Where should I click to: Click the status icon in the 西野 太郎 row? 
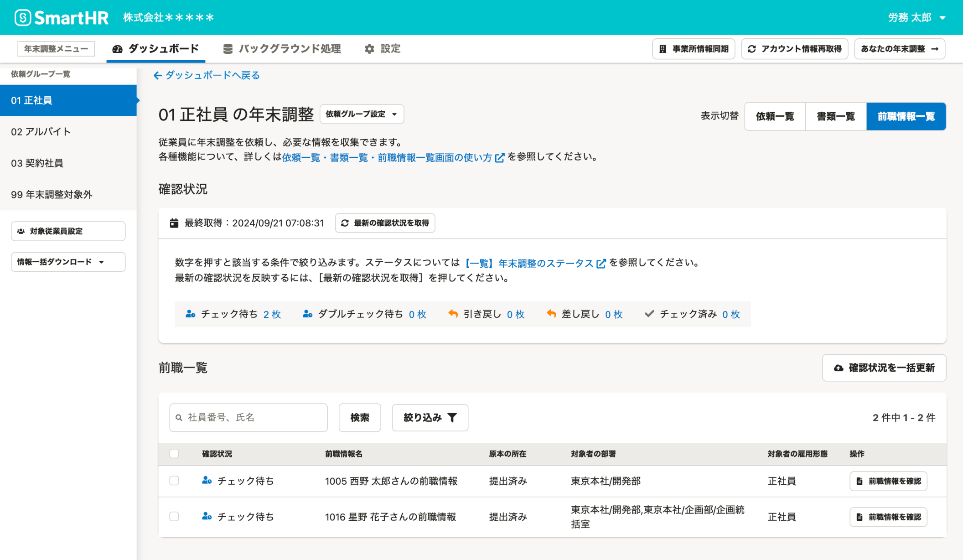tap(207, 481)
